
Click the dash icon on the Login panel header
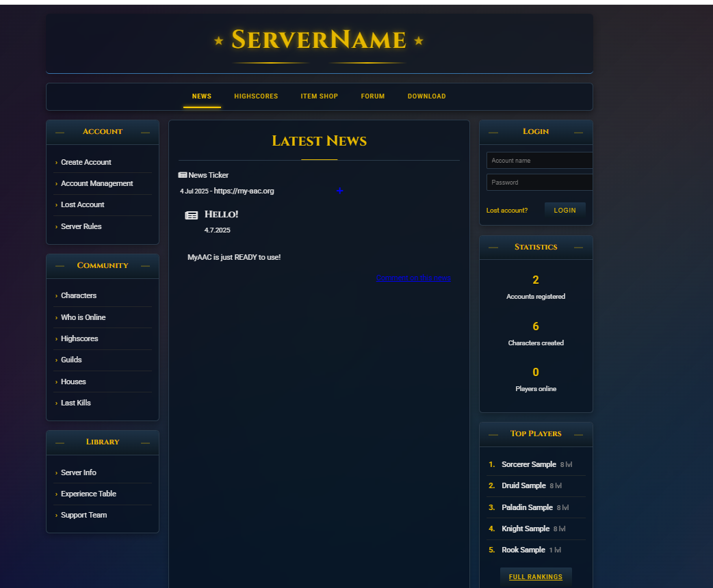point(493,132)
